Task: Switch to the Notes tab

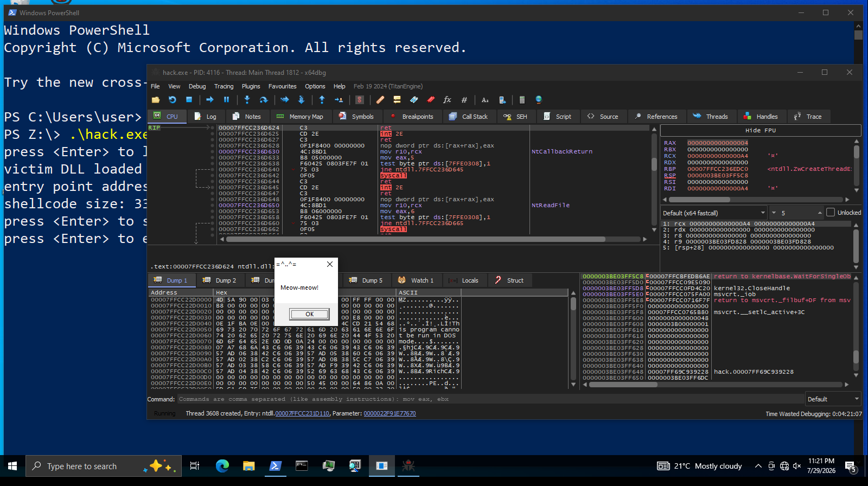Action: tap(247, 117)
